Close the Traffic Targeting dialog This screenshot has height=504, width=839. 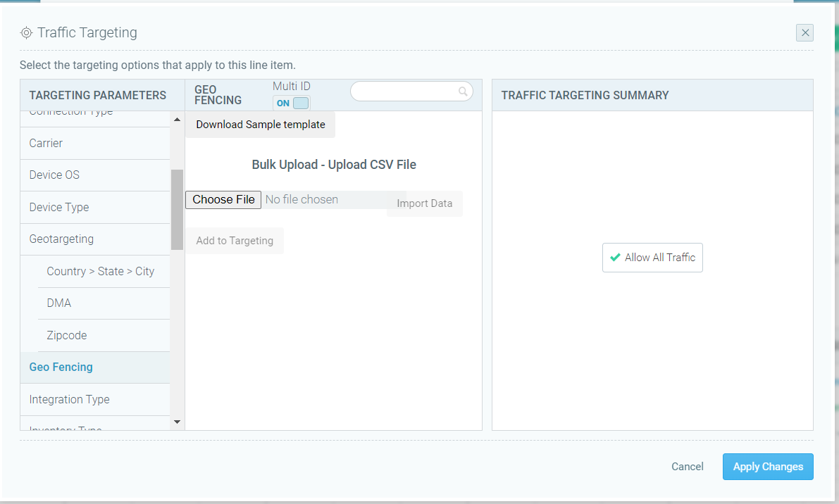click(804, 32)
